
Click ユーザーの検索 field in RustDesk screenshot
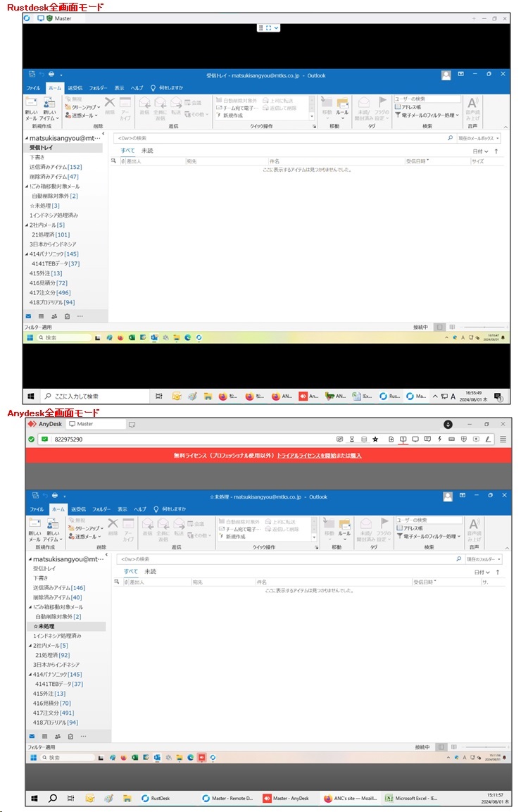[x=427, y=99]
